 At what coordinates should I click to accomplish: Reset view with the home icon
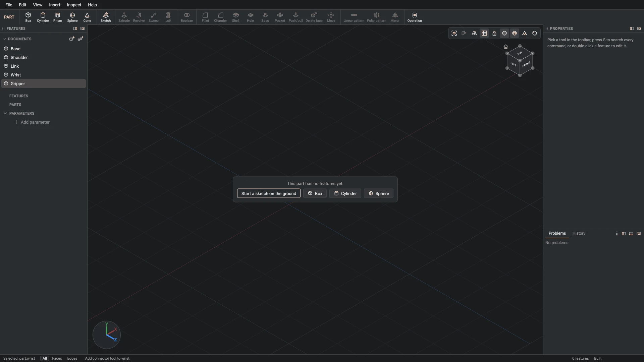click(506, 47)
